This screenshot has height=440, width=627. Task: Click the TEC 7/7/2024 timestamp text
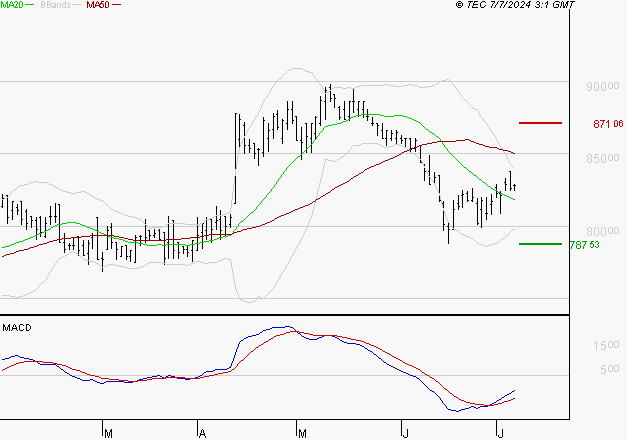(x=515, y=5)
